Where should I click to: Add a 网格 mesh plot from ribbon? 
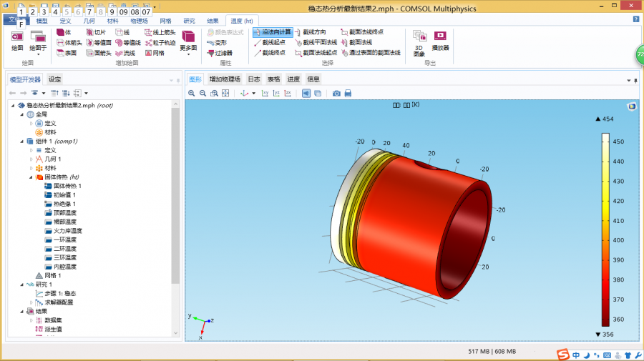coord(155,53)
